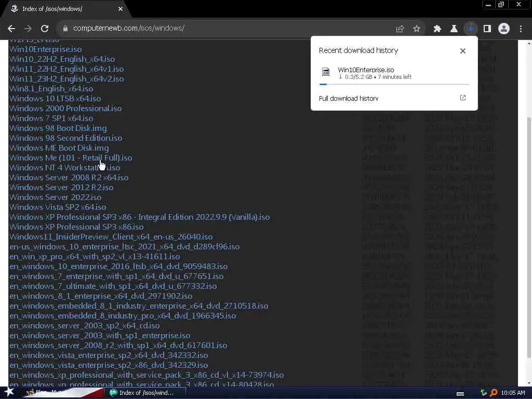The height and width of the screenshot is (399, 532).
Task: Close the Index of /isos/windows/ tab
Action: tap(121, 9)
